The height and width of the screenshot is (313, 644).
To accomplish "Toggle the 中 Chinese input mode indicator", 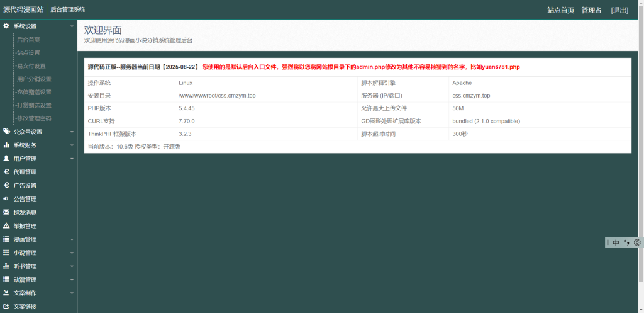I will pos(616,242).
